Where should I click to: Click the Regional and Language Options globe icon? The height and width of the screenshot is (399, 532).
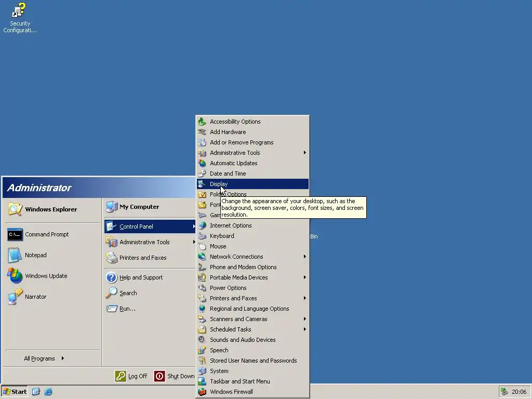[x=202, y=309]
